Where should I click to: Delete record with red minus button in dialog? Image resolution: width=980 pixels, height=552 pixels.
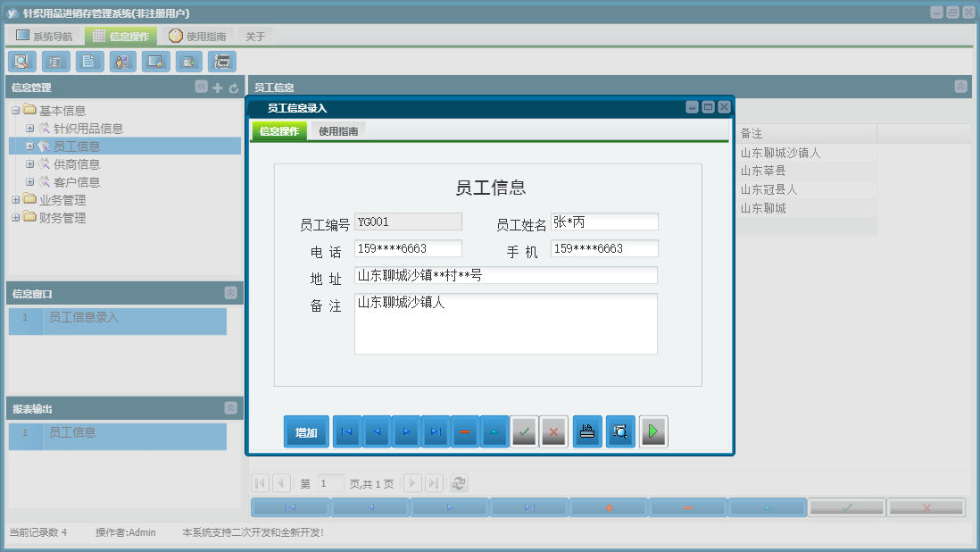[x=465, y=431]
